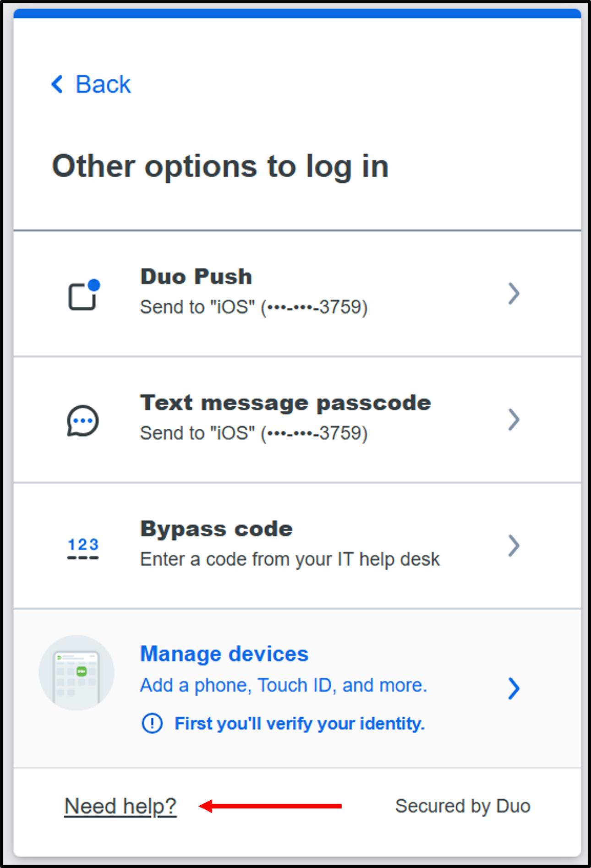The height and width of the screenshot is (868, 591).
Task: Open the Need help? link
Action: tap(120, 806)
